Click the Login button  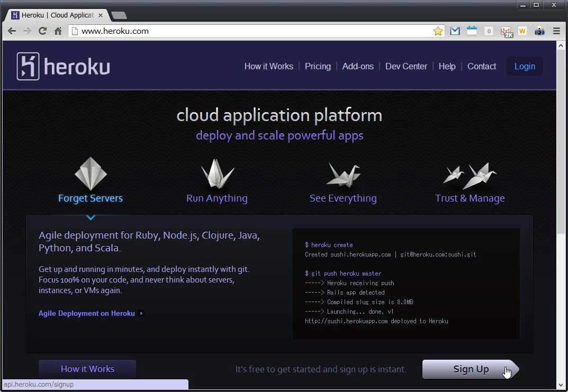tap(525, 66)
